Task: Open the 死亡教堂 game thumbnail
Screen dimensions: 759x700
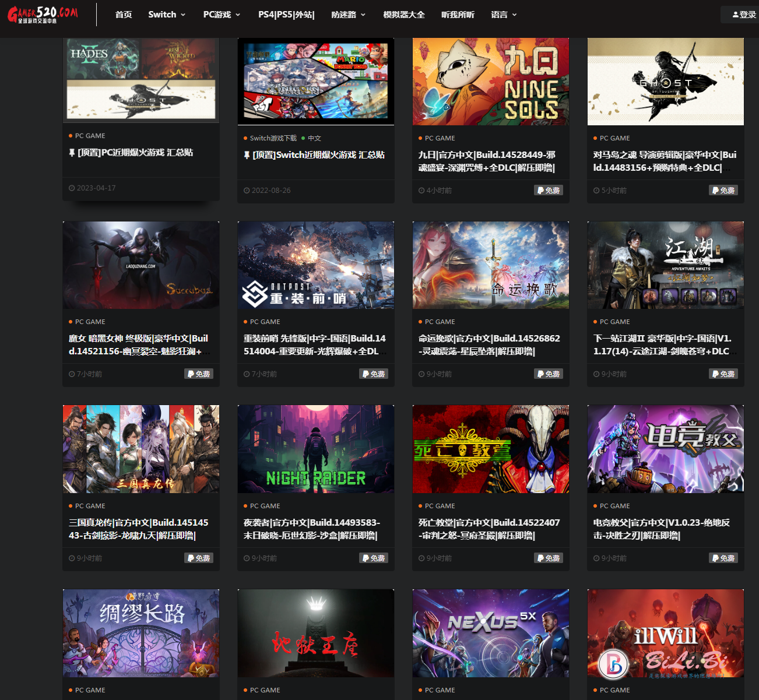Action: 490,449
